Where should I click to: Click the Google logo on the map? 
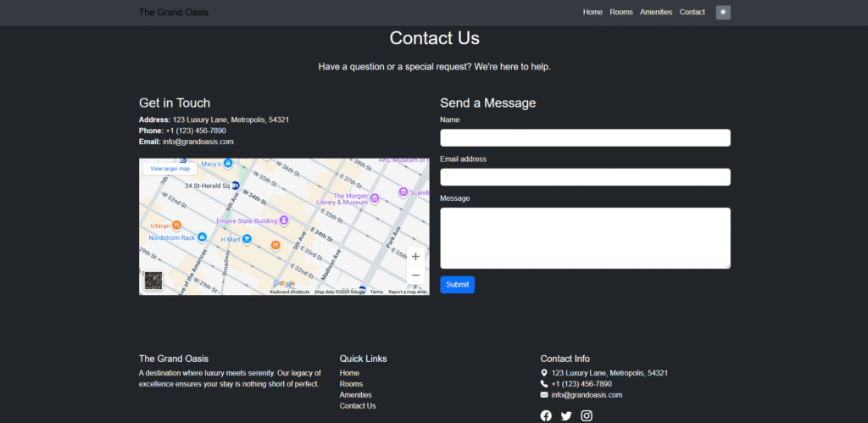[x=284, y=283]
